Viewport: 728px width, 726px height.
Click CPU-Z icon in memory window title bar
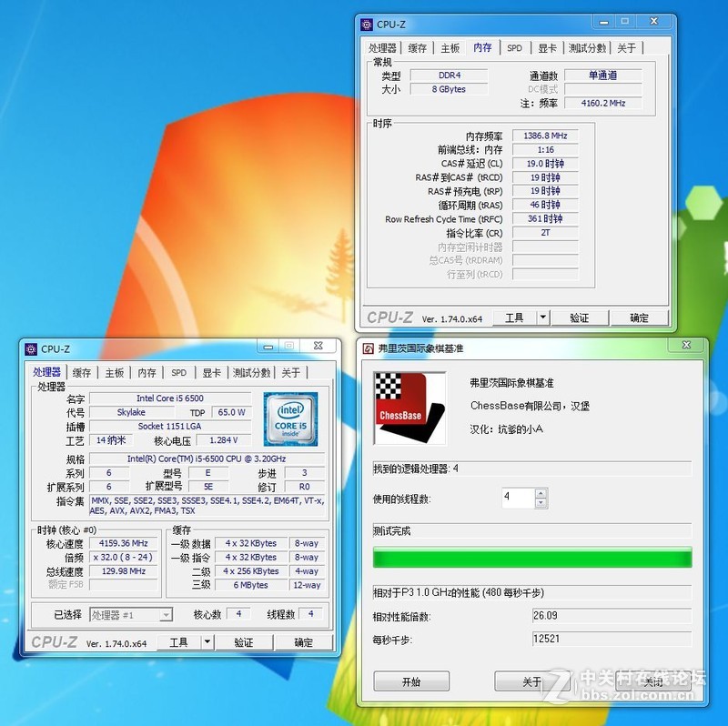[367, 25]
